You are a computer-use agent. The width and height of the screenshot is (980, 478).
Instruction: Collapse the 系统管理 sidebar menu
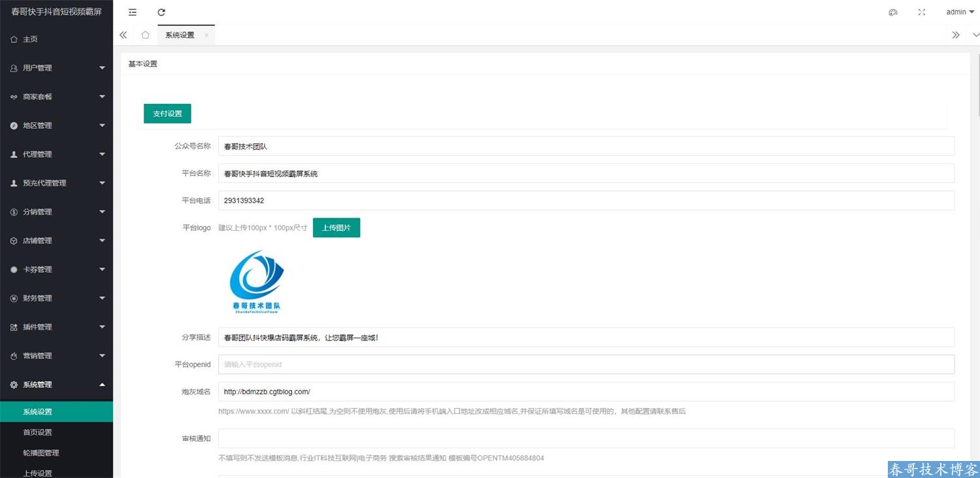point(56,384)
